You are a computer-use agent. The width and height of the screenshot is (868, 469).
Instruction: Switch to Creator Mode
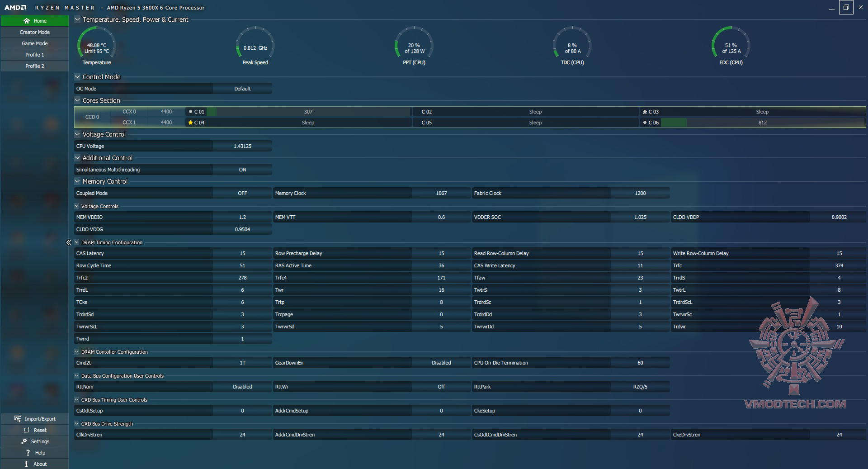(35, 32)
